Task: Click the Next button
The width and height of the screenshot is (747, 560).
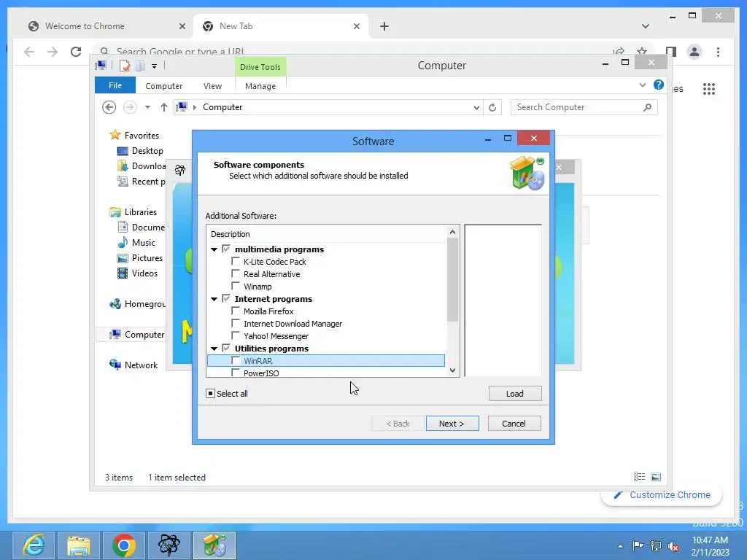Action: click(x=452, y=424)
